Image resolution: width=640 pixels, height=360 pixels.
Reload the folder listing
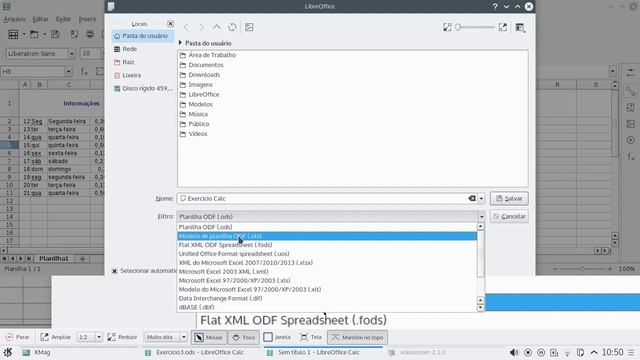pos(232,27)
